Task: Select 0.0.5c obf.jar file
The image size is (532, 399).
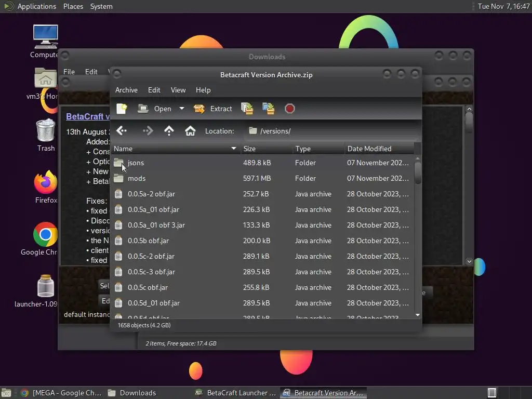Action: (x=262, y=288)
